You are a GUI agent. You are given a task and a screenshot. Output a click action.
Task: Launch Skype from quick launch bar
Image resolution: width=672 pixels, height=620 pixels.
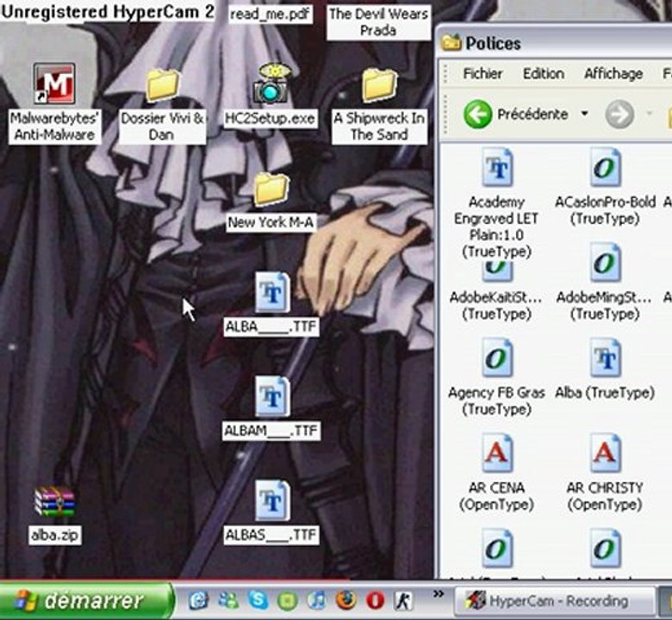point(258,600)
